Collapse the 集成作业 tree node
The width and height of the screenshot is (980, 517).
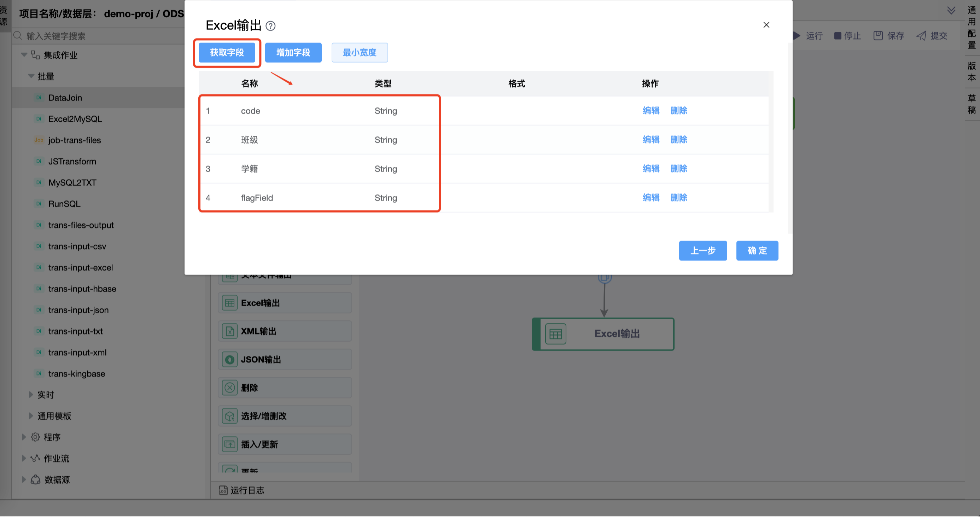[24, 55]
